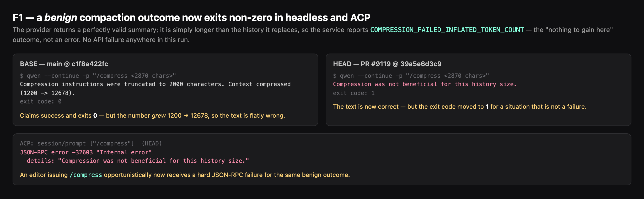Click the BASE main @ c1f8a422fc title
This screenshot has height=199, width=644.
pos(64,64)
